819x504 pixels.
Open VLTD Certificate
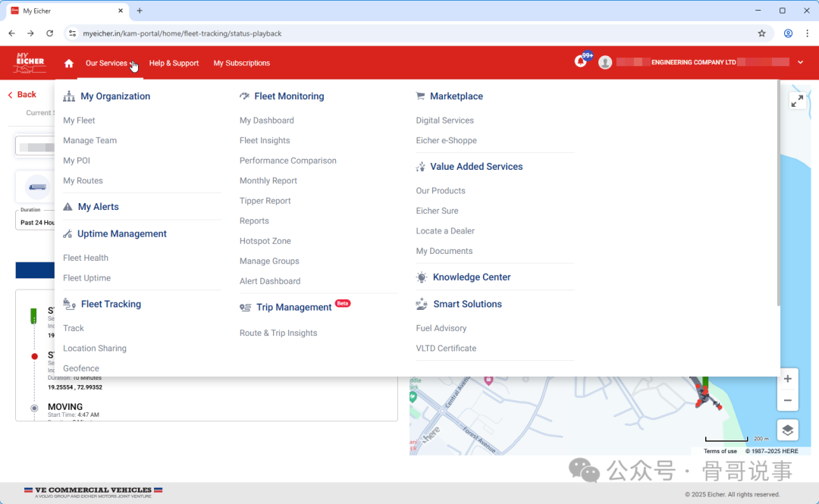click(446, 349)
